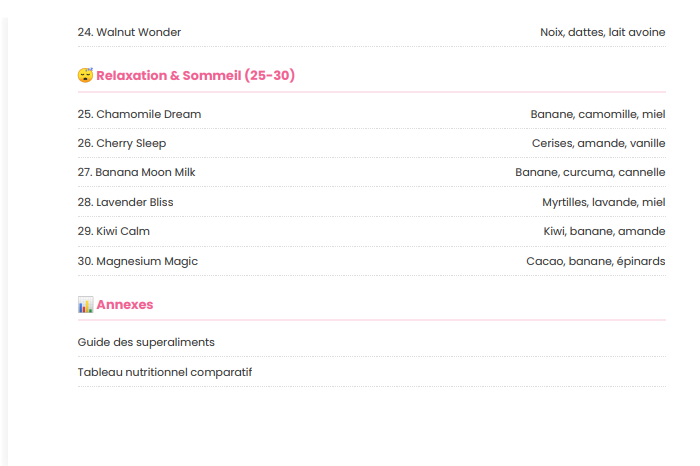This screenshot has height=466, width=700.
Task: Click the ingredients Kiwi, banane, amande
Action: point(604,231)
